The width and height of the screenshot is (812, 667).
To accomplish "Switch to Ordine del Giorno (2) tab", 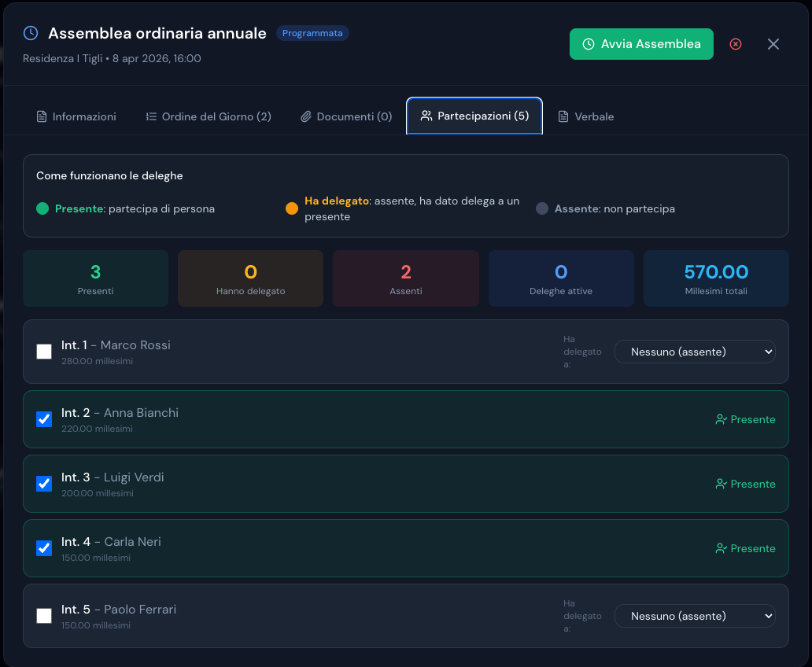I will pyautogui.click(x=209, y=116).
